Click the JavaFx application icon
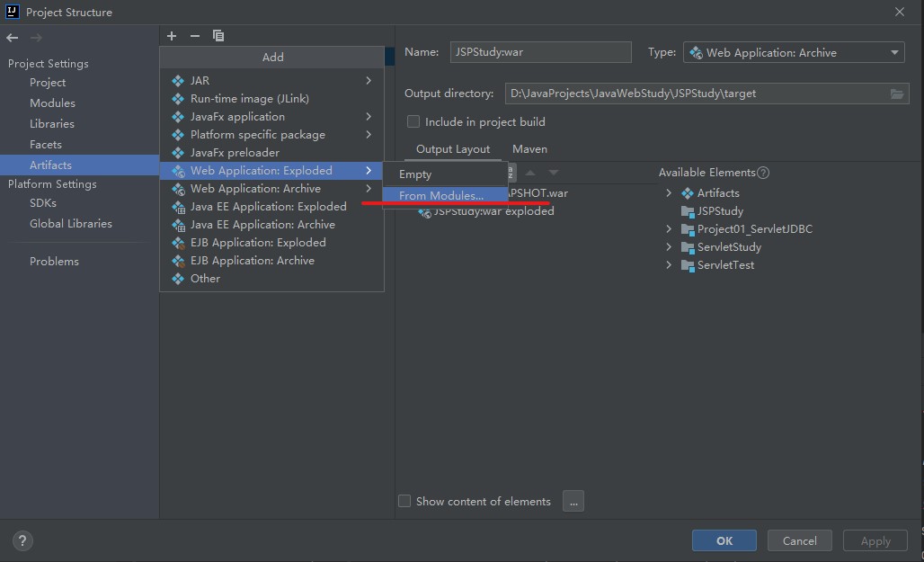Image resolution: width=924 pixels, height=562 pixels. click(x=178, y=117)
